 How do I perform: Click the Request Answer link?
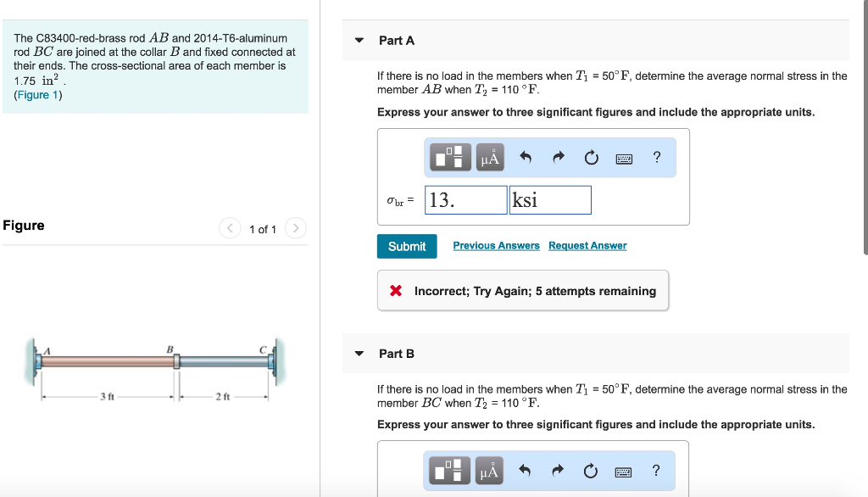coord(587,246)
